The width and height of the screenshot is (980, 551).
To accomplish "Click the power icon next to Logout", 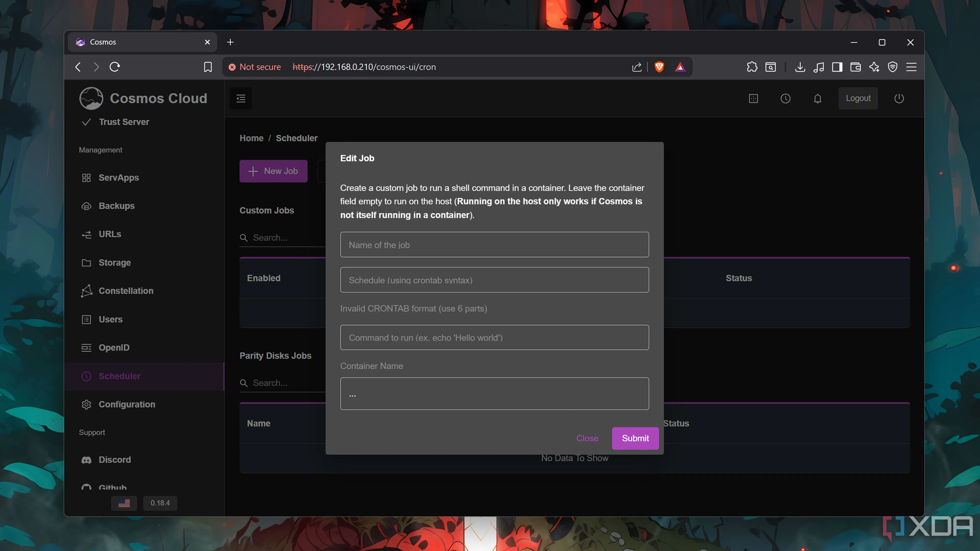I will point(899,98).
